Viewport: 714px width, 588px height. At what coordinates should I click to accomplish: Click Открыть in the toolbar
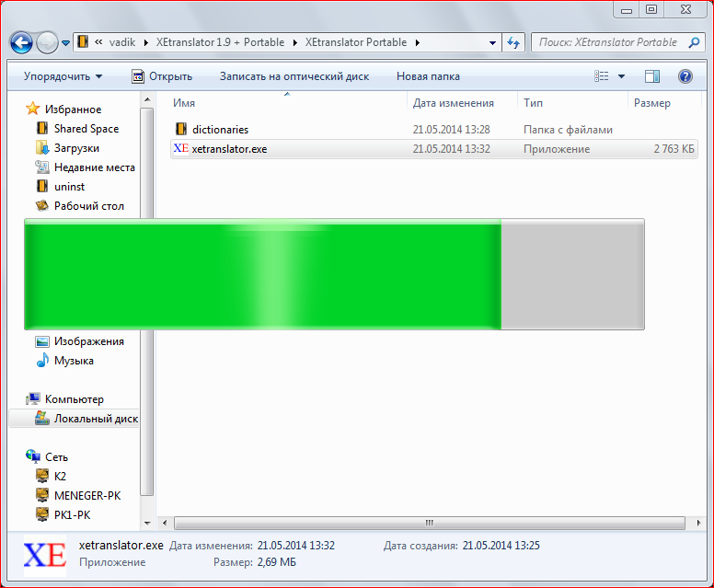click(x=162, y=76)
